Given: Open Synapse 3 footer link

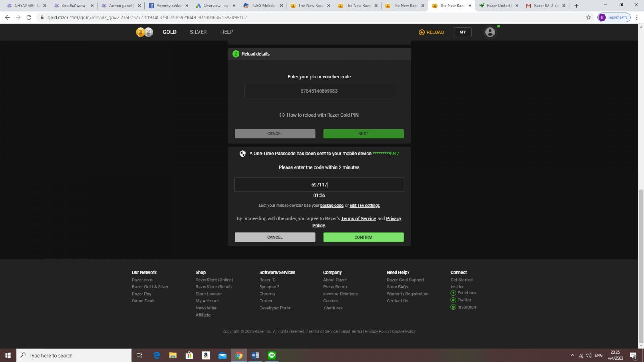Looking at the screenshot, I should (x=269, y=287).
